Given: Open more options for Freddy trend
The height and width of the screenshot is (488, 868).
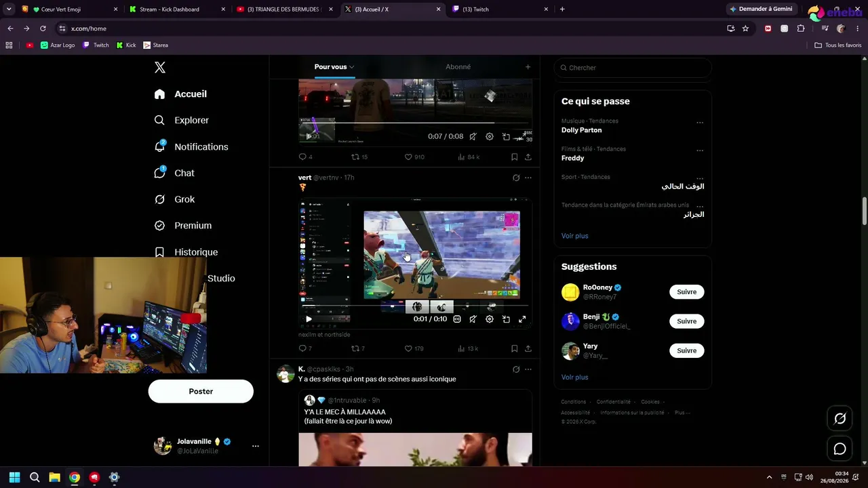Looking at the screenshot, I should pos(700,150).
